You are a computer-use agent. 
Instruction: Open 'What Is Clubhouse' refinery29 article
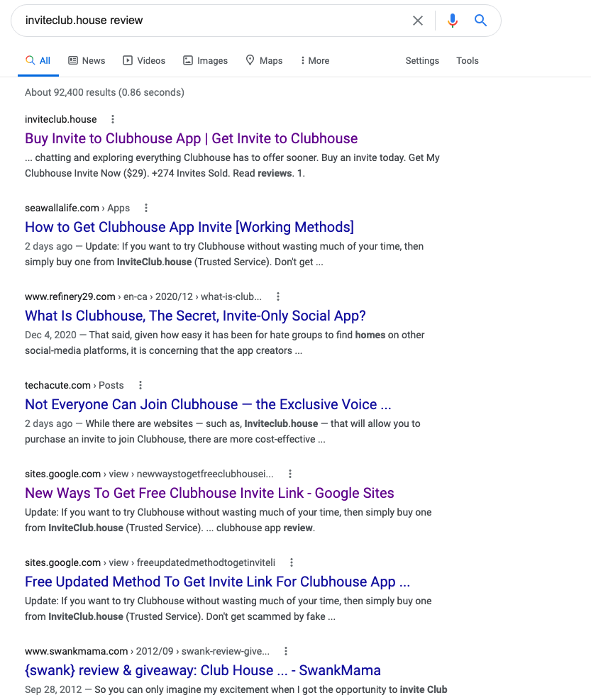(195, 316)
